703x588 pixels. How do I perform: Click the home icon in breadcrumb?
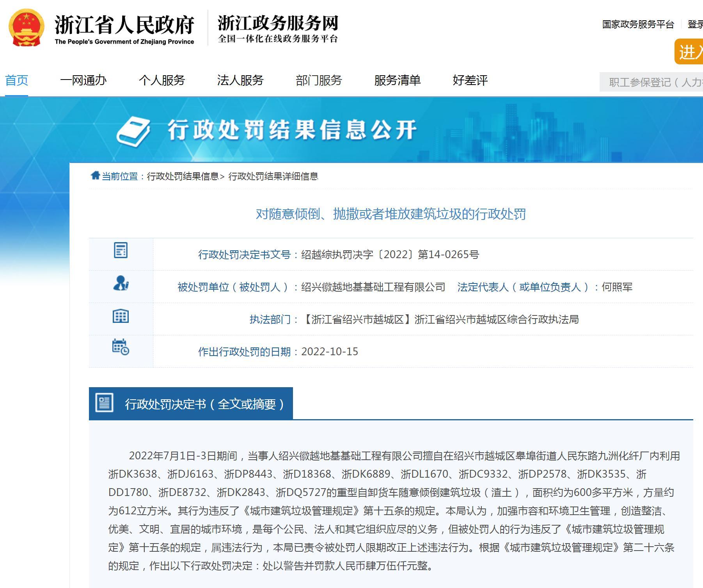[x=95, y=176]
